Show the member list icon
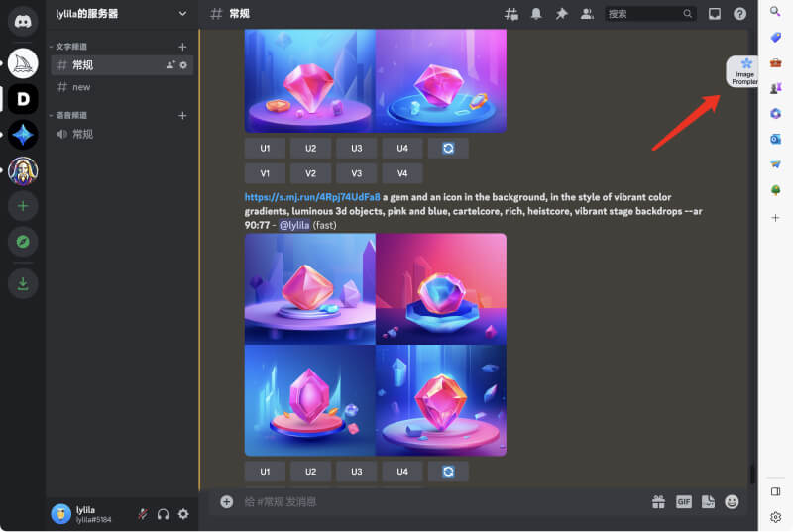Viewport: 793px width, 532px height. tap(587, 14)
